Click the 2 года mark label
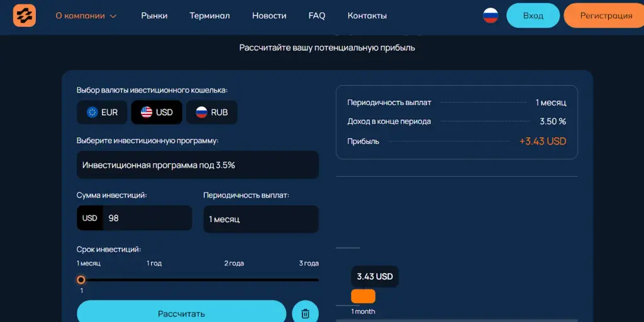 point(234,264)
